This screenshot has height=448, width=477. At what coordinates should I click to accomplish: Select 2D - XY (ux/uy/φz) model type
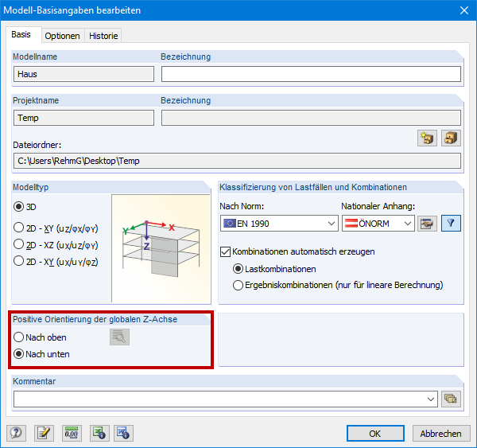coord(56,262)
